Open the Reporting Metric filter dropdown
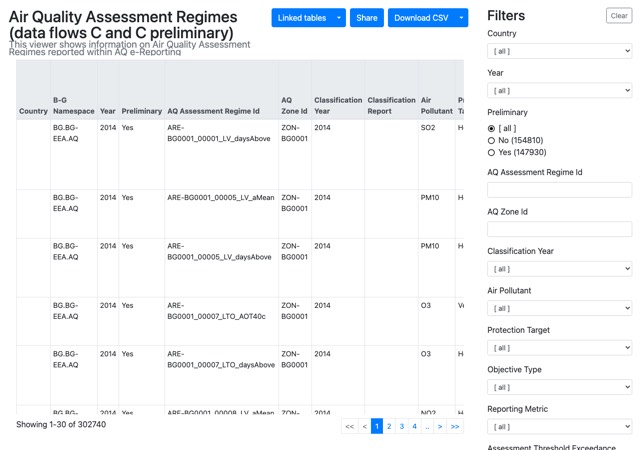This screenshot has height=450, width=640. pos(560,427)
